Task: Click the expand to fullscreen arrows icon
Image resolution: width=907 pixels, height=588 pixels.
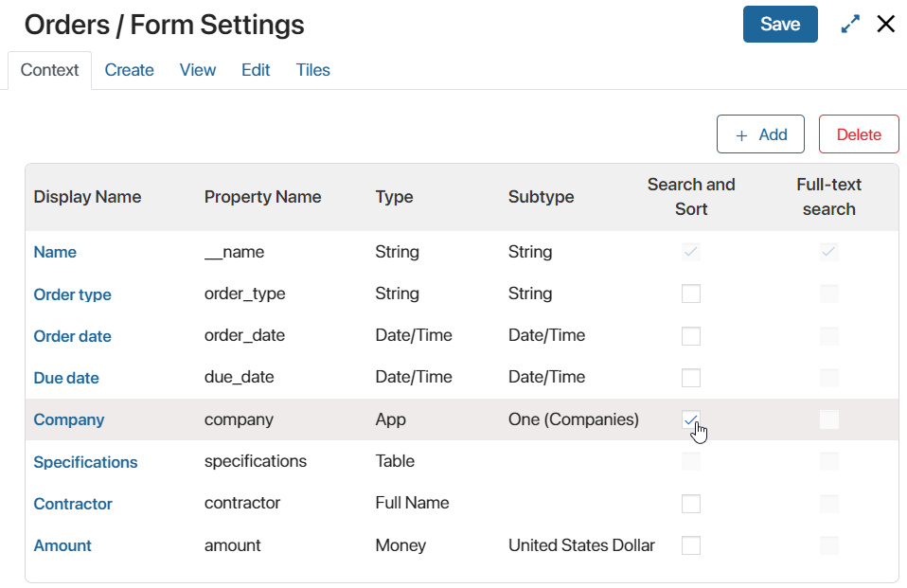Action: point(850,25)
